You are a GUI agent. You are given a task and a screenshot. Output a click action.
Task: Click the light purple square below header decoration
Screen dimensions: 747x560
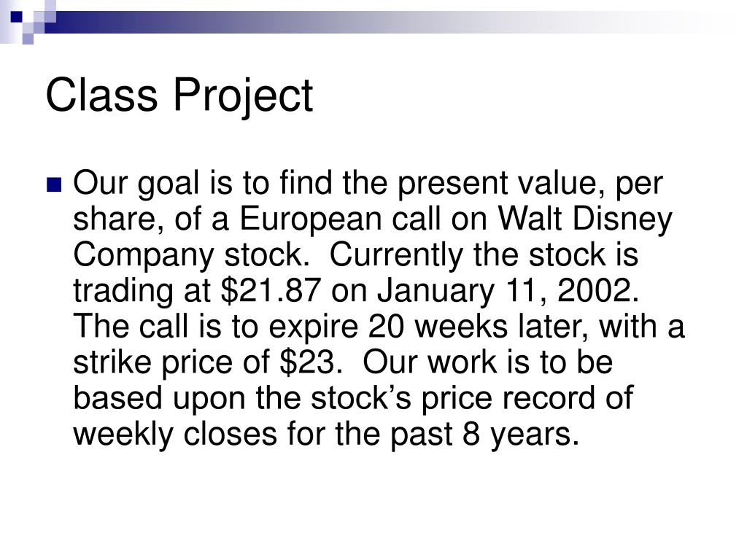click(x=28, y=39)
